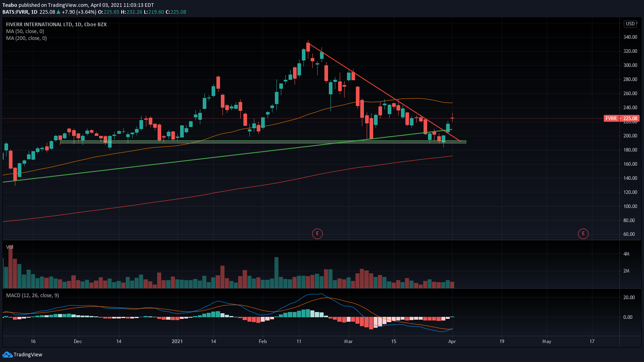Click the Mar time axis label

tap(348, 341)
